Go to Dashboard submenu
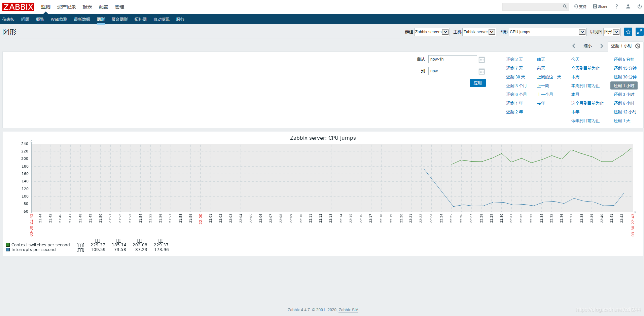The height and width of the screenshot is (316, 644). [x=8, y=20]
